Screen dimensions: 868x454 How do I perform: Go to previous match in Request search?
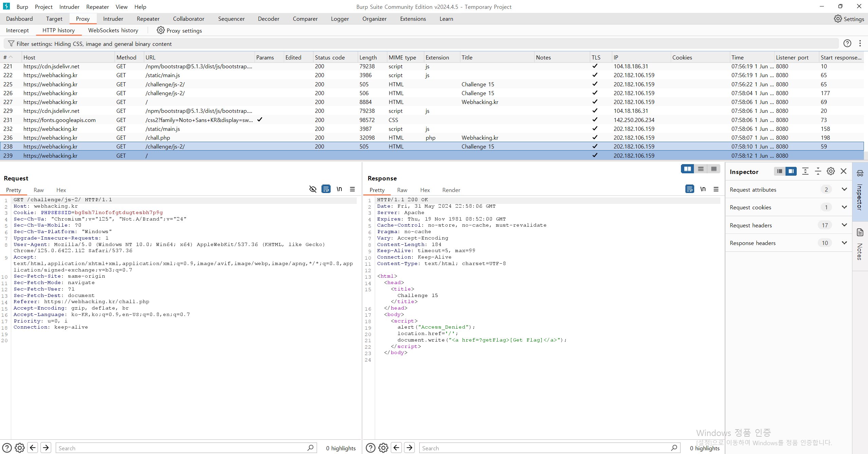[33, 448]
